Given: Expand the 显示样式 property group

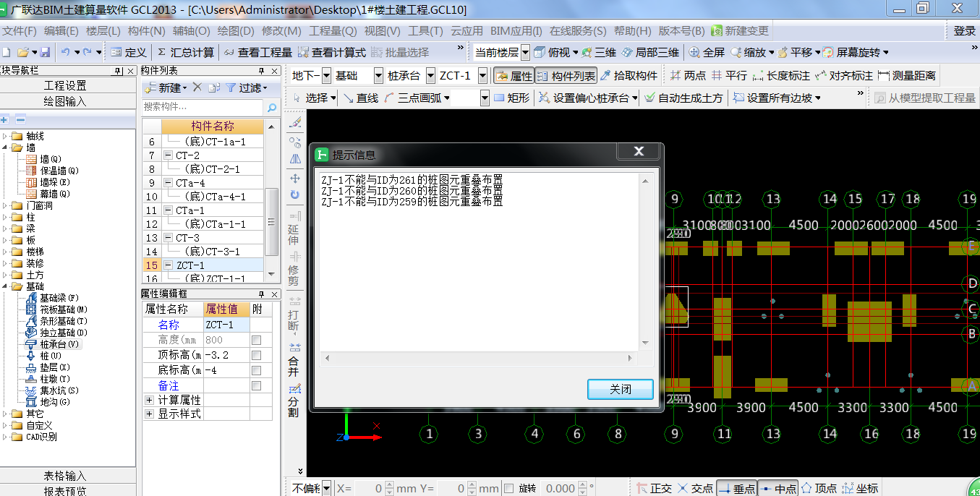Looking at the screenshot, I should click(x=149, y=414).
